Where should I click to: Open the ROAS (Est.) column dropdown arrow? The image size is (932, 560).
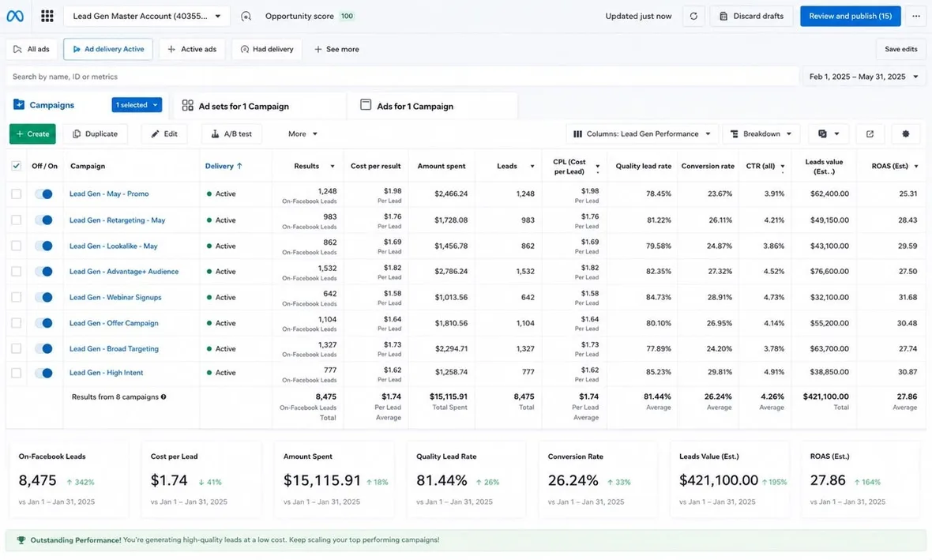(916, 167)
